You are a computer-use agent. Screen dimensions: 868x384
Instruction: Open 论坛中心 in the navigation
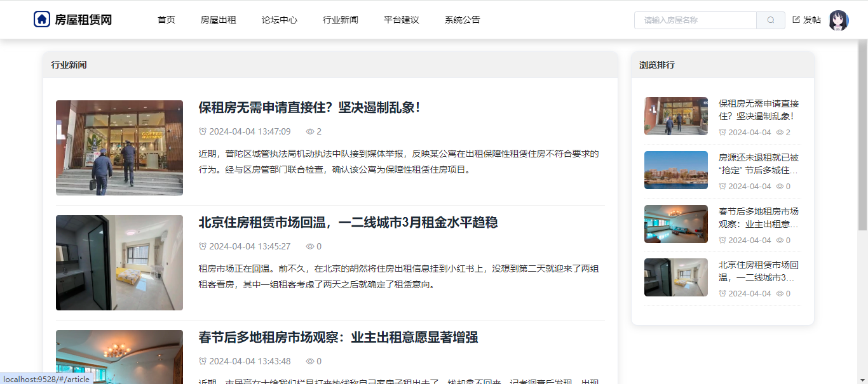[x=280, y=20]
